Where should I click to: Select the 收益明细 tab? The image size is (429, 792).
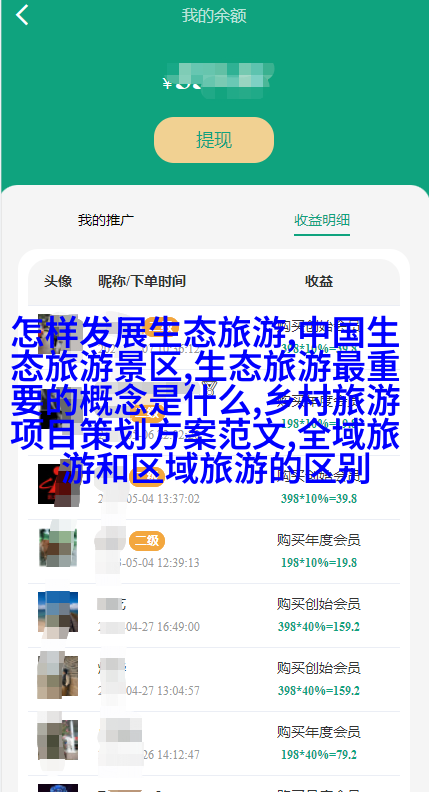point(322,220)
